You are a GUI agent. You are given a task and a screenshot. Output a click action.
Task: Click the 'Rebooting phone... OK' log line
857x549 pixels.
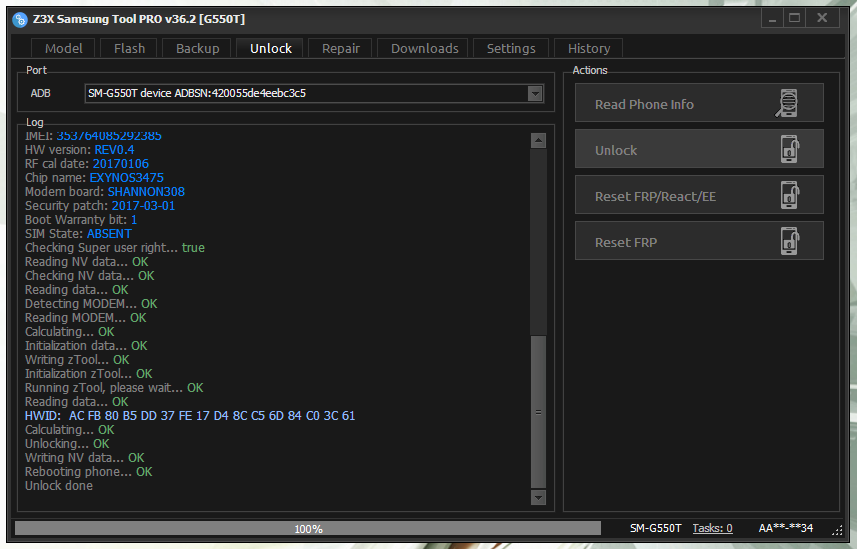pyautogui.click(x=89, y=472)
